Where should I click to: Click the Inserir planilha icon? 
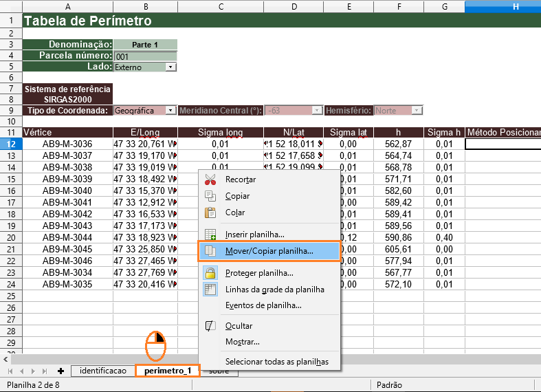coord(210,235)
